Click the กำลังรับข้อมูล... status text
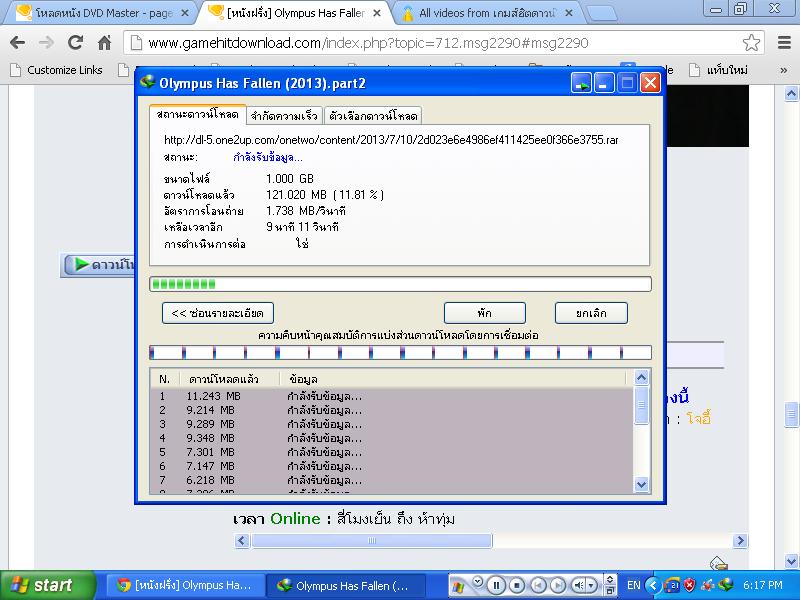800x600 pixels. (268, 157)
